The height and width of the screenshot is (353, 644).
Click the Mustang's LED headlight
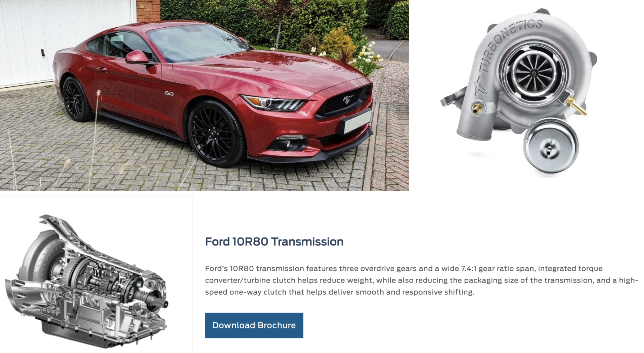coord(275,103)
